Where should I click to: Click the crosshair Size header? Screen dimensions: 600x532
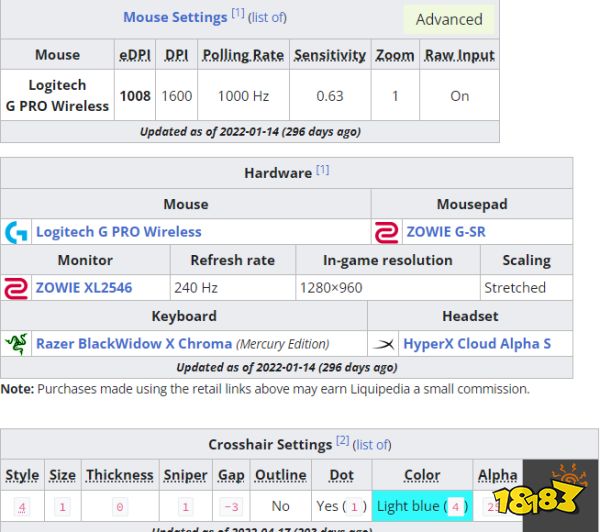pyautogui.click(x=62, y=475)
